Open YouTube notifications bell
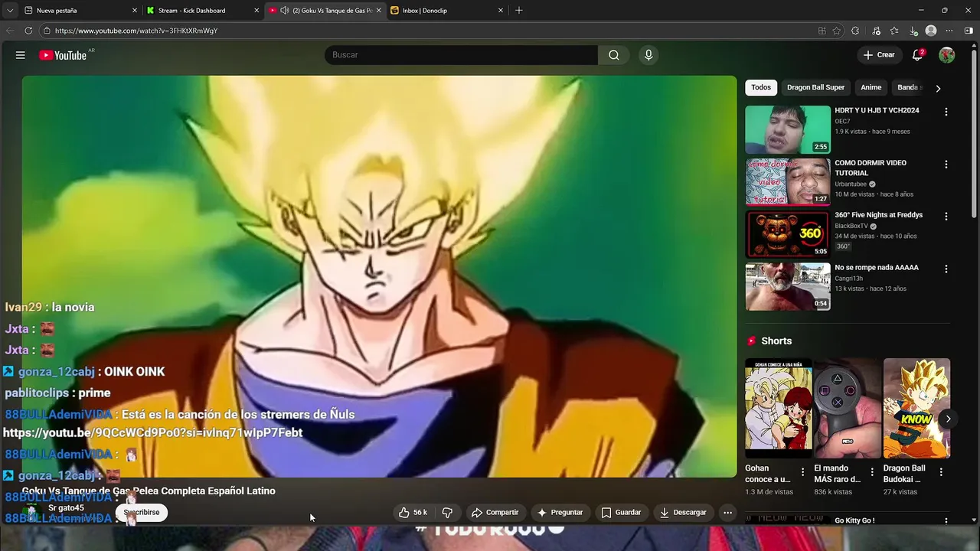Image resolution: width=980 pixels, height=551 pixels. point(917,55)
